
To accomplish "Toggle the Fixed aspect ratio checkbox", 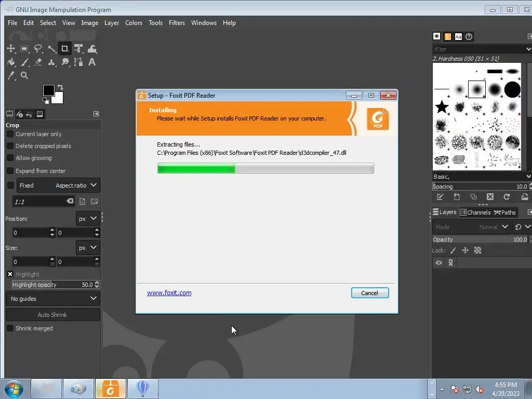I will 10,185.
